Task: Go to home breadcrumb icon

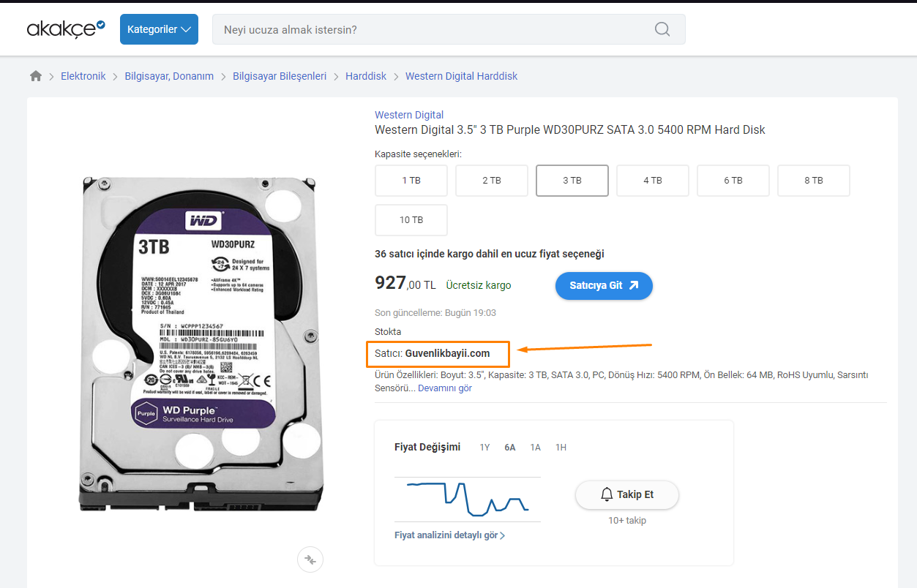Action: point(36,76)
